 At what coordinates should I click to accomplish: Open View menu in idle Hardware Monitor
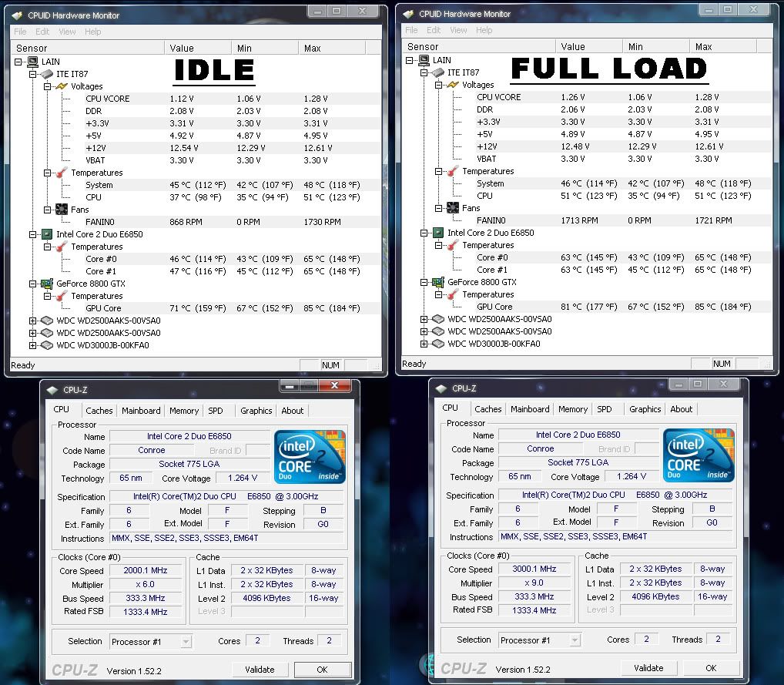(67, 32)
